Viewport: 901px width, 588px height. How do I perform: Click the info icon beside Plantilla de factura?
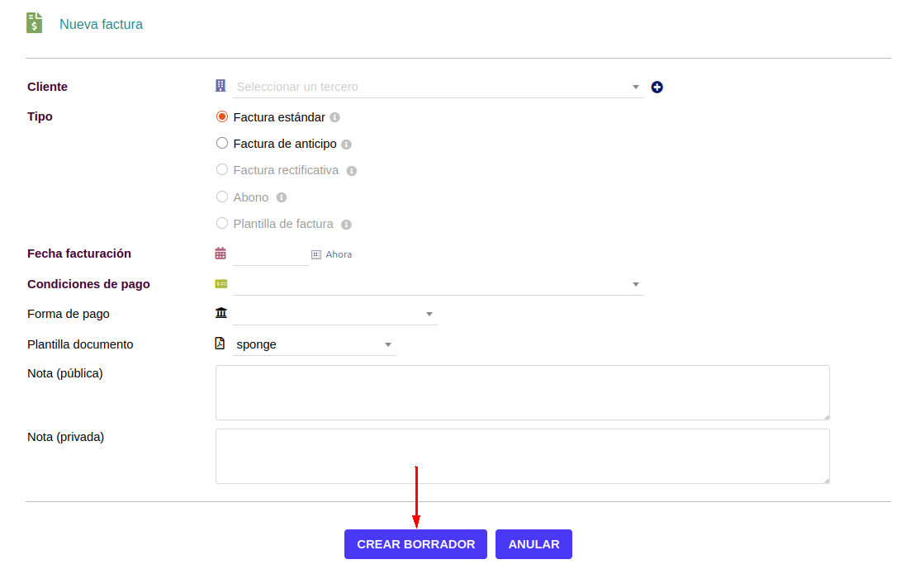coord(346,224)
